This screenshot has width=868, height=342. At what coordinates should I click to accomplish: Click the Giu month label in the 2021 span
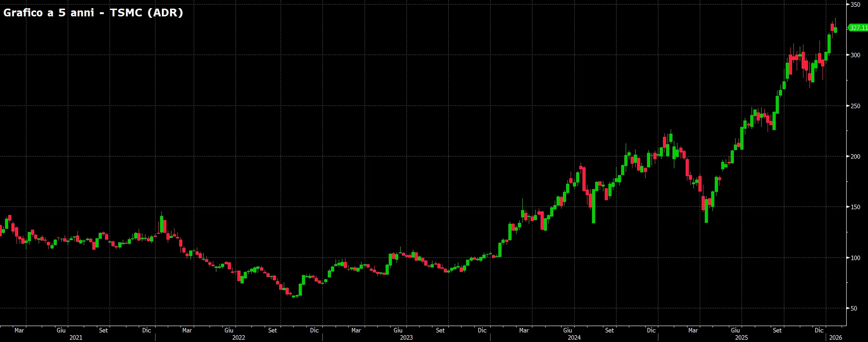61,330
